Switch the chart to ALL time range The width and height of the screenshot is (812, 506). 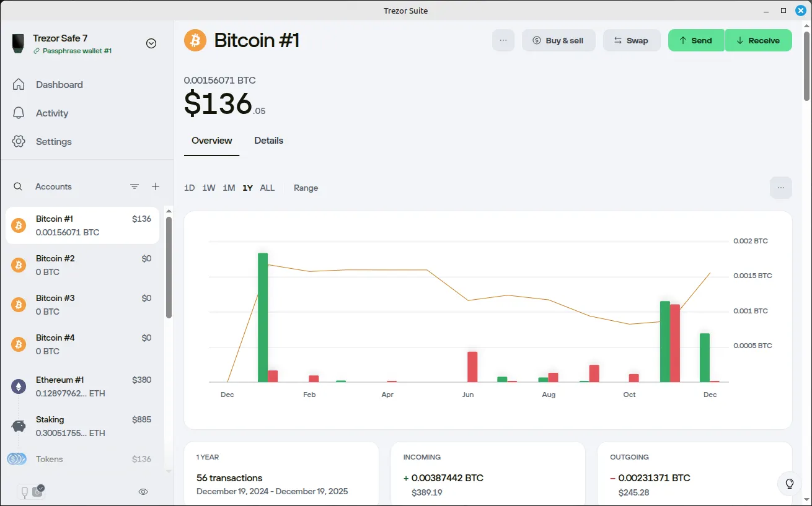pyautogui.click(x=267, y=188)
